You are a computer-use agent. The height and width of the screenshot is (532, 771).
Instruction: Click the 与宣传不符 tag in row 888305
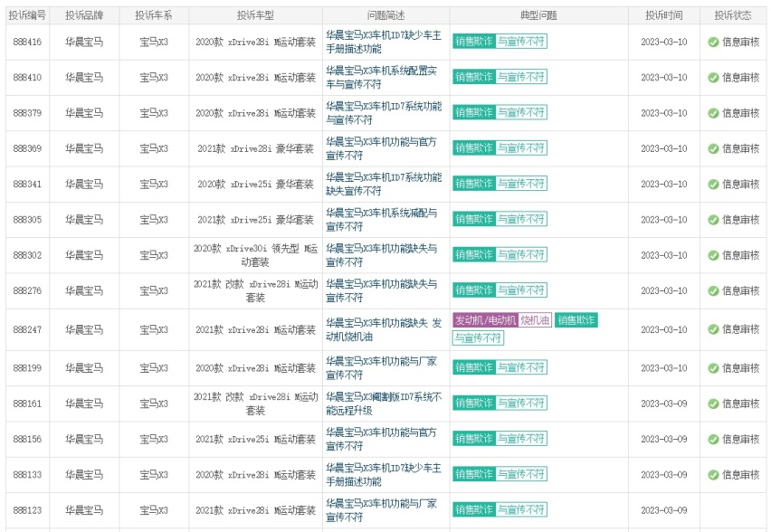point(520,219)
